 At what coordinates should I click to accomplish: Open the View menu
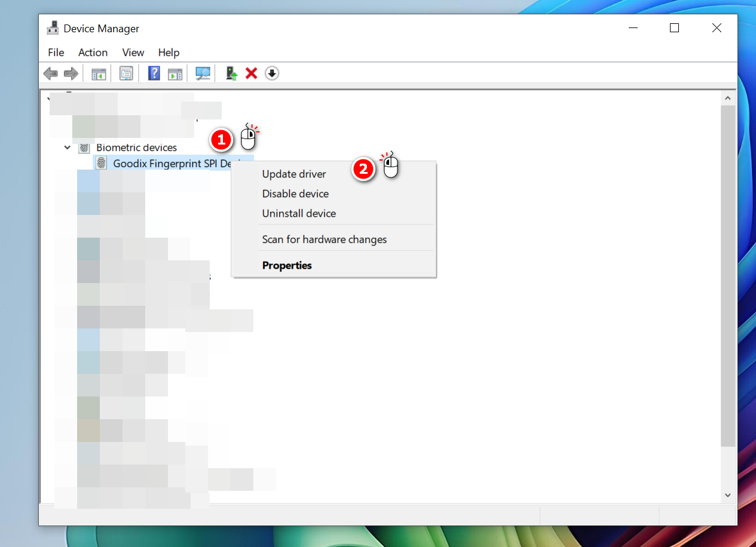(x=133, y=53)
